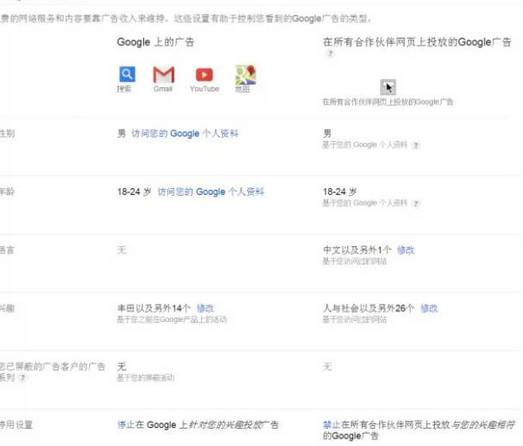Edit interests 丰田以及另外14个
Screen dimensions: 523x446
(x=205, y=308)
